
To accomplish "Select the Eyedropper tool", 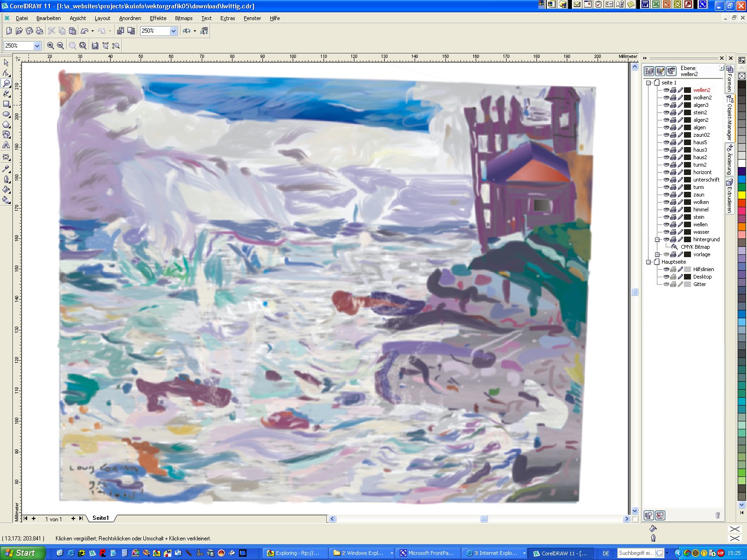I will click(6, 168).
